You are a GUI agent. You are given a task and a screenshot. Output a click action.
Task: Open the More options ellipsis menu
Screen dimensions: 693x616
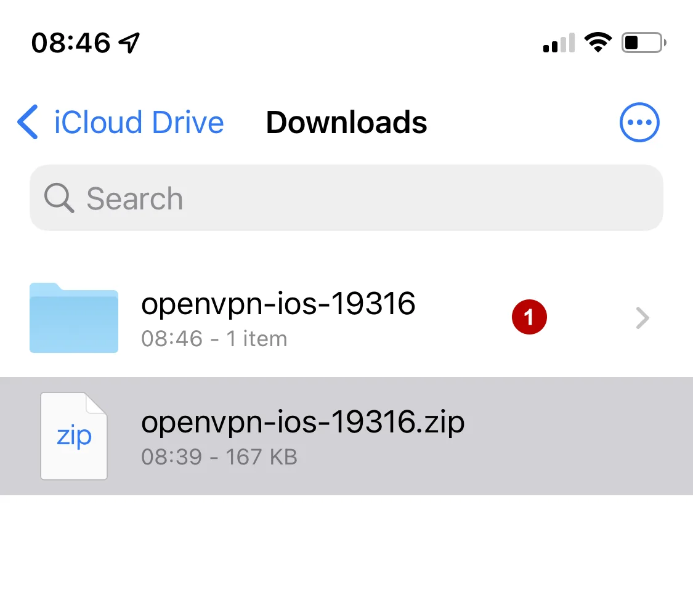[x=639, y=122]
